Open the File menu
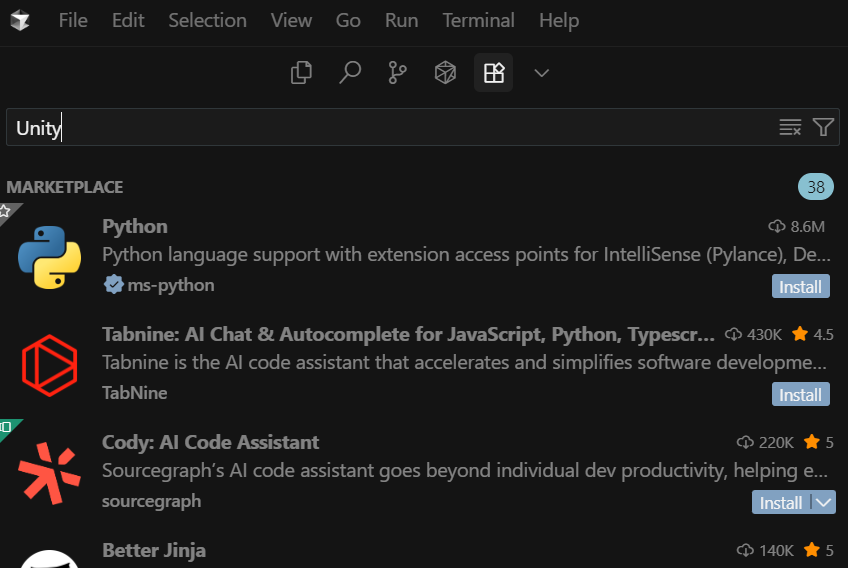The height and width of the screenshot is (568, 848). pos(73,20)
